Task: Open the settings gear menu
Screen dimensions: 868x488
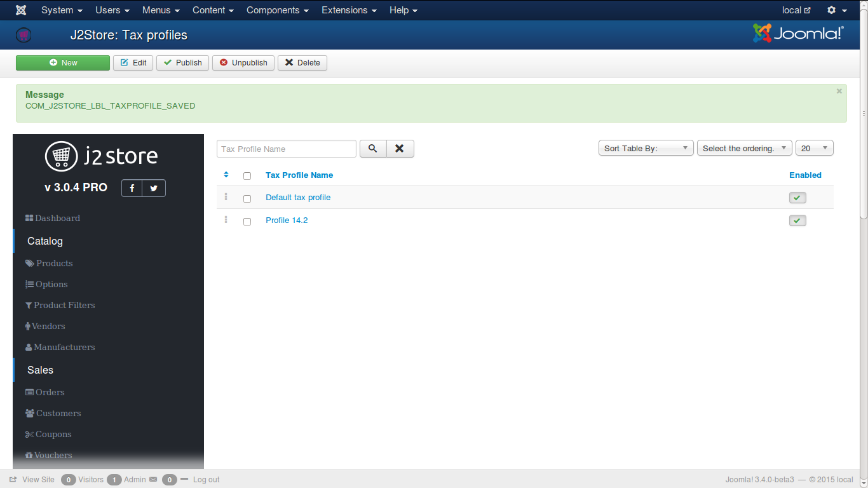Action: pos(836,10)
